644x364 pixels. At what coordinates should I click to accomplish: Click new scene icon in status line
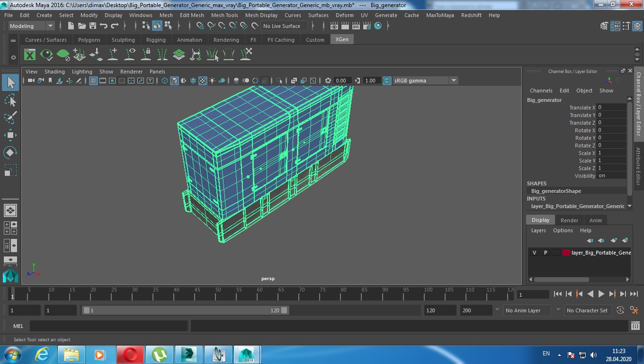tap(71, 26)
